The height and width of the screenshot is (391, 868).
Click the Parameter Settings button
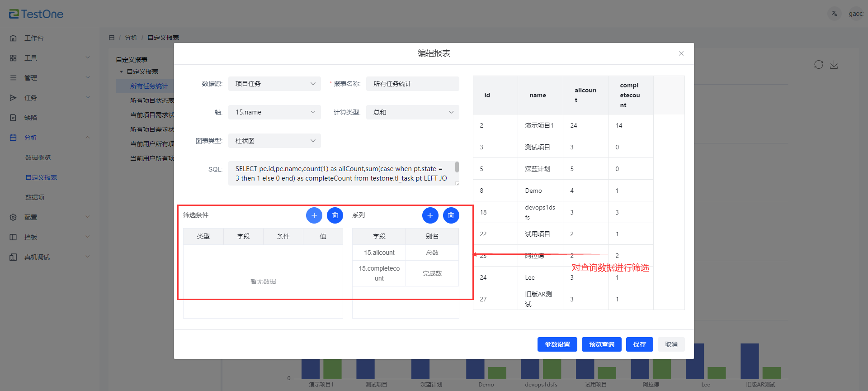557,344
